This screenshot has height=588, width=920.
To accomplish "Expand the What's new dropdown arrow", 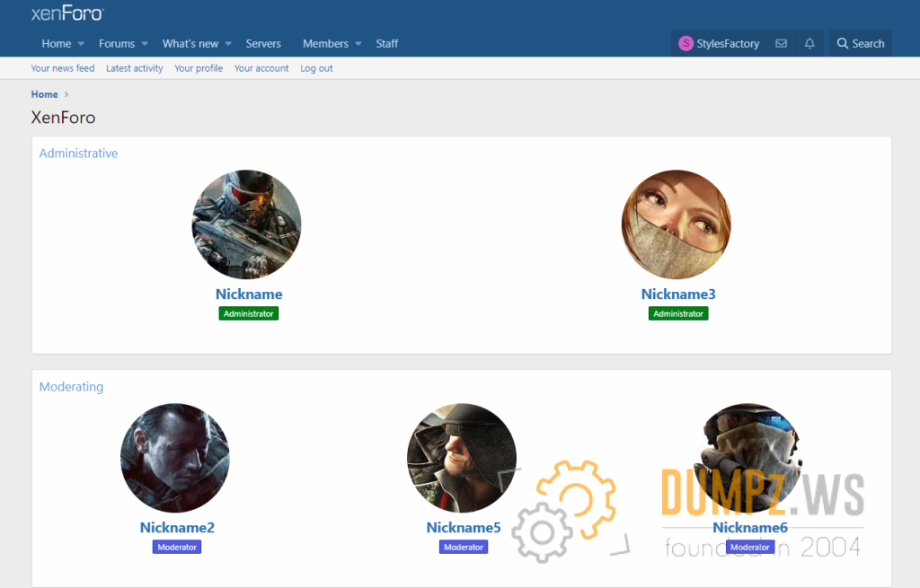I will click(x=228, y=44).
